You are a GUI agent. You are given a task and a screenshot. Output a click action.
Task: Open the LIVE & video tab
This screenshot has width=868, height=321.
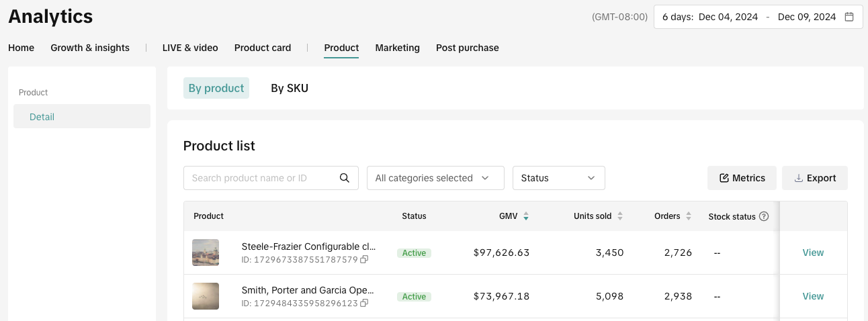click(190, 48)
